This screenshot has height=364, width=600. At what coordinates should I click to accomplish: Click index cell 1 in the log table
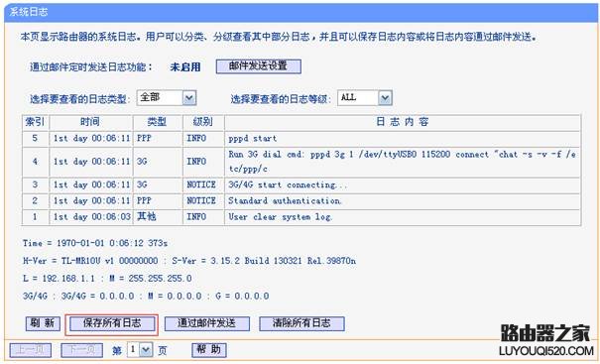coord(35,217)
